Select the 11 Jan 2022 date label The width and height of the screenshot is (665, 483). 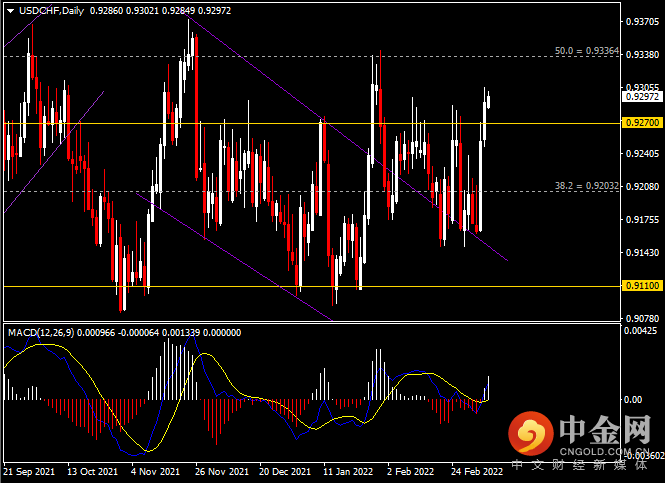click(347, 470)
